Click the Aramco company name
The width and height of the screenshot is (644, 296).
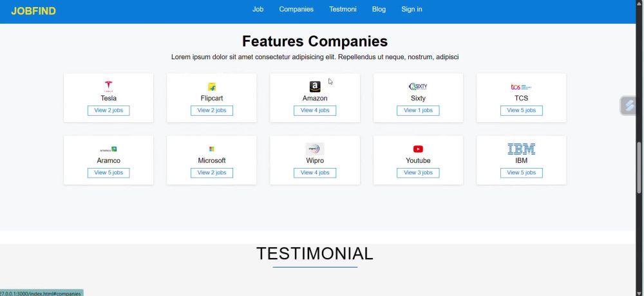pos(108,160)
